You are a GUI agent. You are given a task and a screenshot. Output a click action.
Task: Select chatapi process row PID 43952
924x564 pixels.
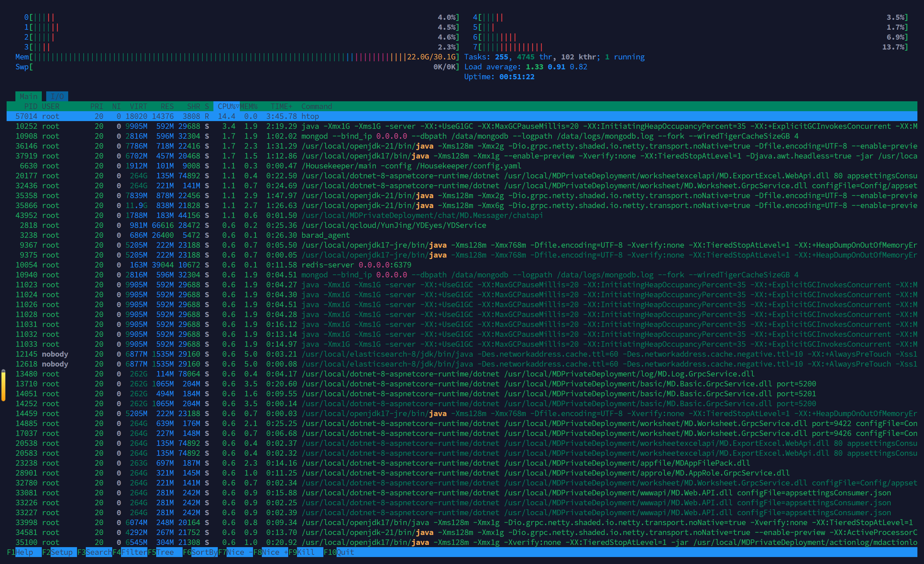[462, 215]
